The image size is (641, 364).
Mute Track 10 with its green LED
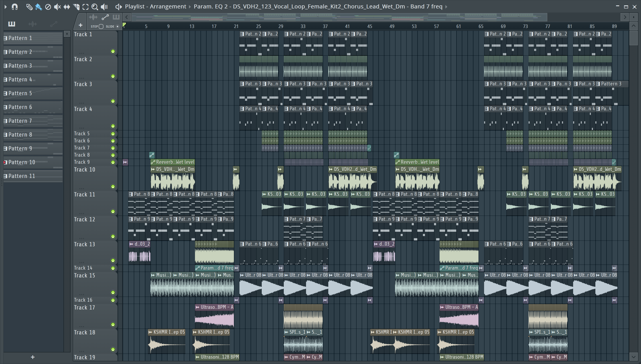[113, 186]
